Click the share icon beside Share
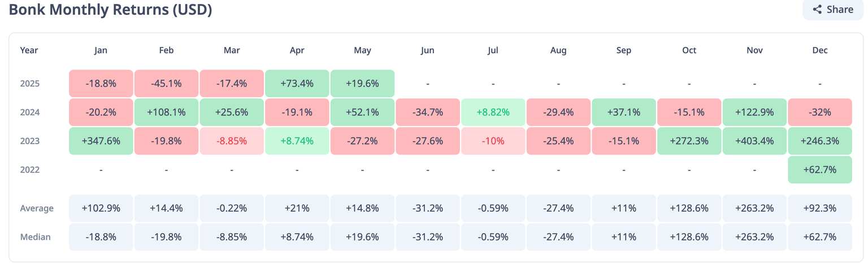This screenshot has height=263, width=868. 817,10
